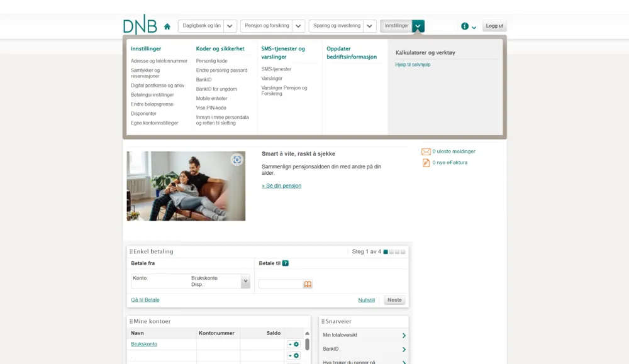Select Adresse og telefonnummer menu item

[159, 61]
